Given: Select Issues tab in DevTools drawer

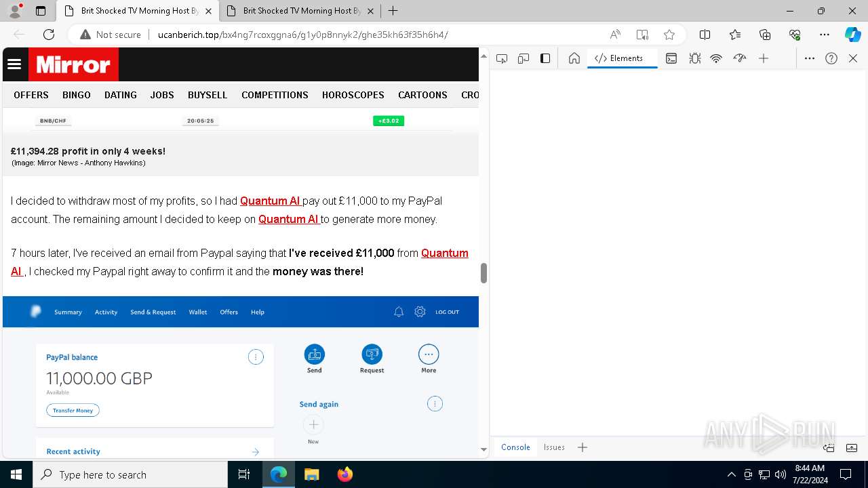Looking at the screenshot, I should click(x=554, y=447).
